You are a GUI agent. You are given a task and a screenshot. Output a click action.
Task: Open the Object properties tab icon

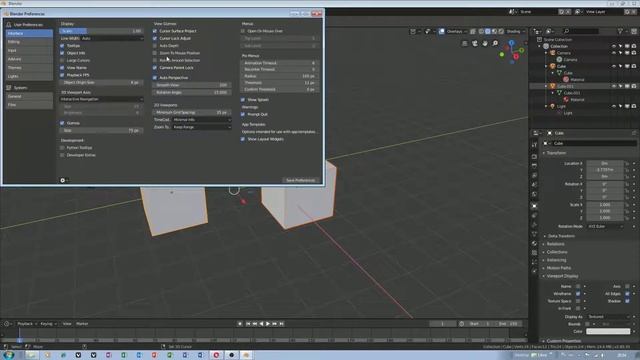(534, 206)
